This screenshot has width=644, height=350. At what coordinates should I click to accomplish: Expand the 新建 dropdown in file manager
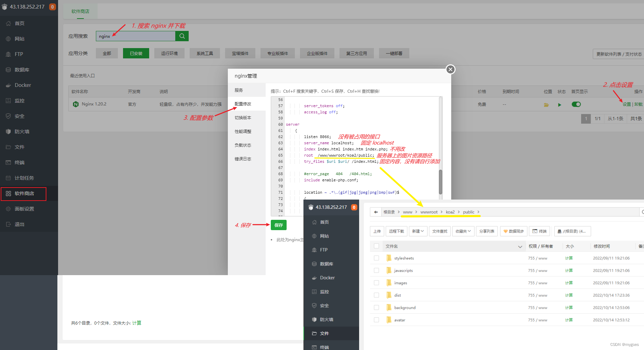(x=418, y=231)
